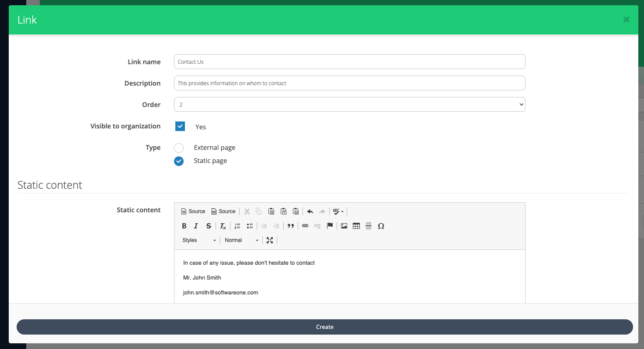Insert a numbered list
Image resolution: width=644 pixels, height=349 pixels.
coord(237,226)
